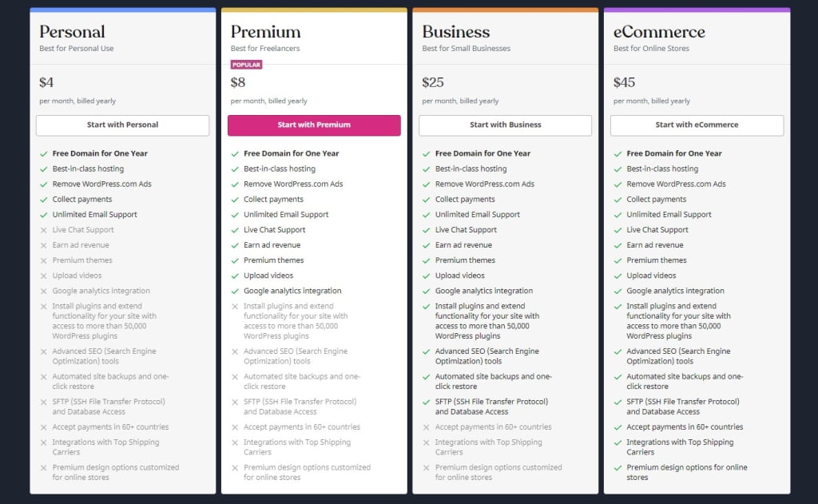Image resolution: width=818 pixels, height=504 pixels.
Task: Click the Start with Personal button
Action: (122, 125)
